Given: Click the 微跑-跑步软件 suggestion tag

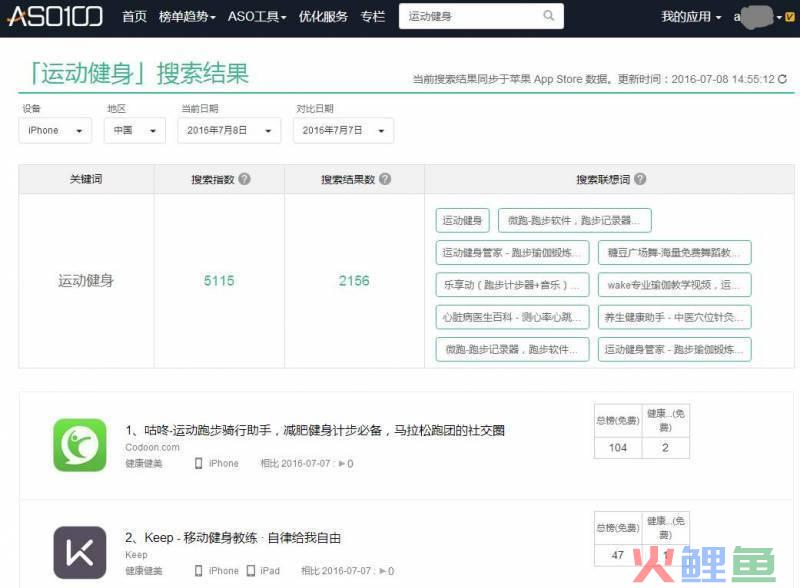Looking at the screenshot, I should coord(574,220).
